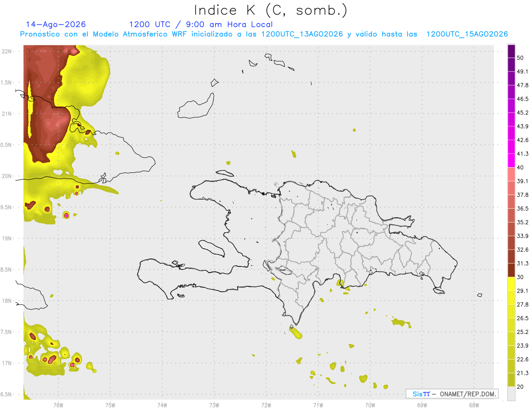Click "1200 UTC / 9:00 am Hora Local" text

[x=201, y=24]
